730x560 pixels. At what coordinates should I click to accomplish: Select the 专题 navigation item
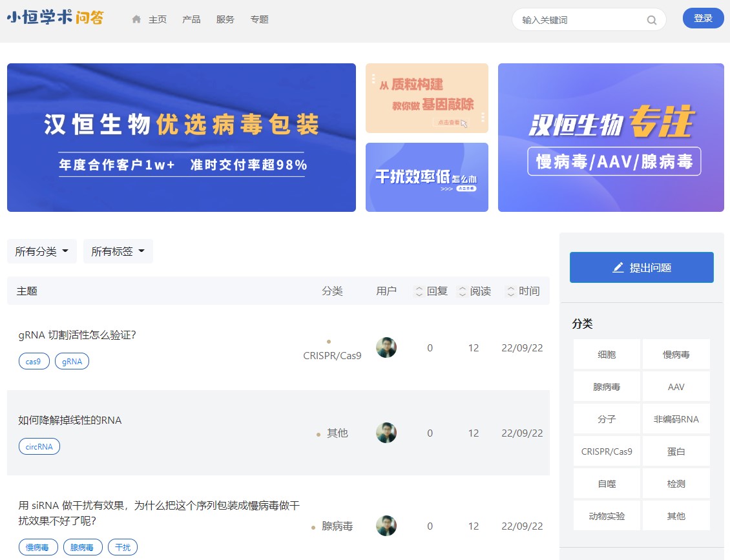coord(260,19)
